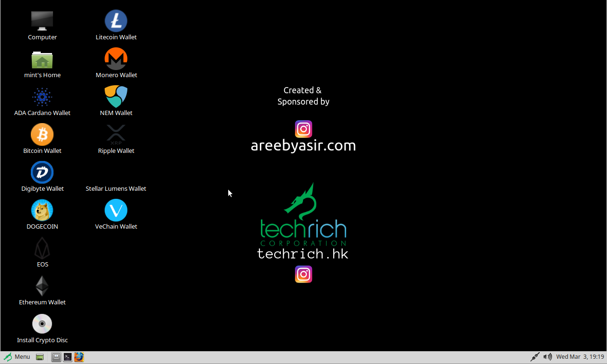Open the VeChain Wallet icon
The height and width of the screenshot is (364, 607).
pyautogui.click(x=116, y=210)
